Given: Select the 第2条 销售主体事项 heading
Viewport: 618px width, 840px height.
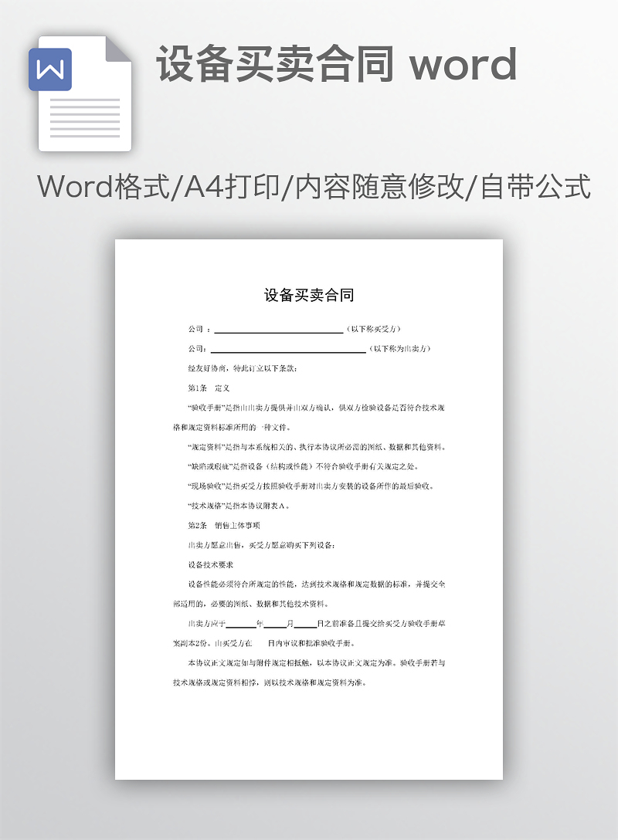Looking at the screenshot, I should coord(224,525).
